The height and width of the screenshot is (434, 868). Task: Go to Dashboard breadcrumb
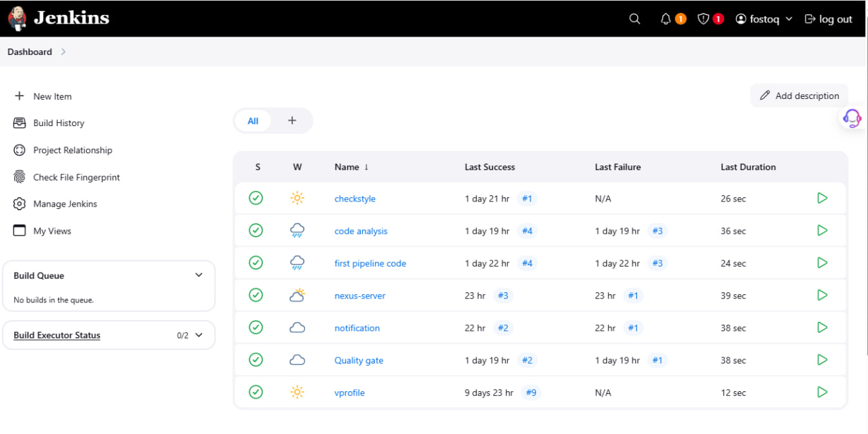click(x=30, y=52)
